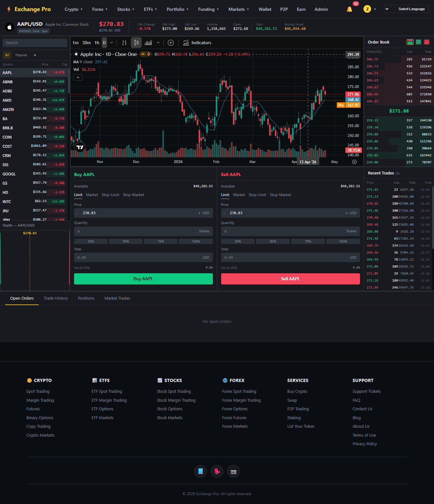Open the notifications bell
Image resolution: width=434 pixels, height=504 pixels.
click(x=349, y=9)
